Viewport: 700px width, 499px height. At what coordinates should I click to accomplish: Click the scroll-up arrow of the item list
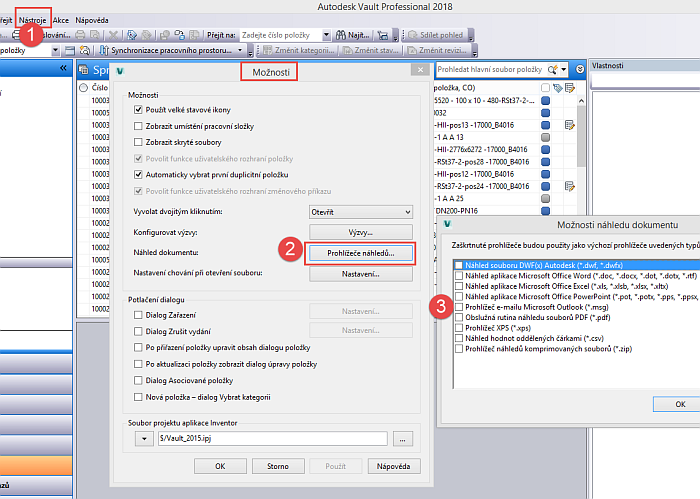pos(581,101)
